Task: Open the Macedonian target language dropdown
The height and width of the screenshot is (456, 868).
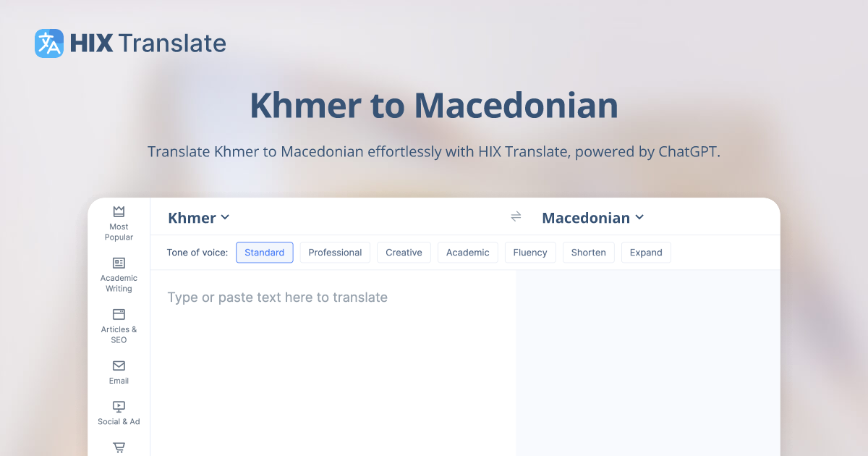Action: (x=592, y=217)
